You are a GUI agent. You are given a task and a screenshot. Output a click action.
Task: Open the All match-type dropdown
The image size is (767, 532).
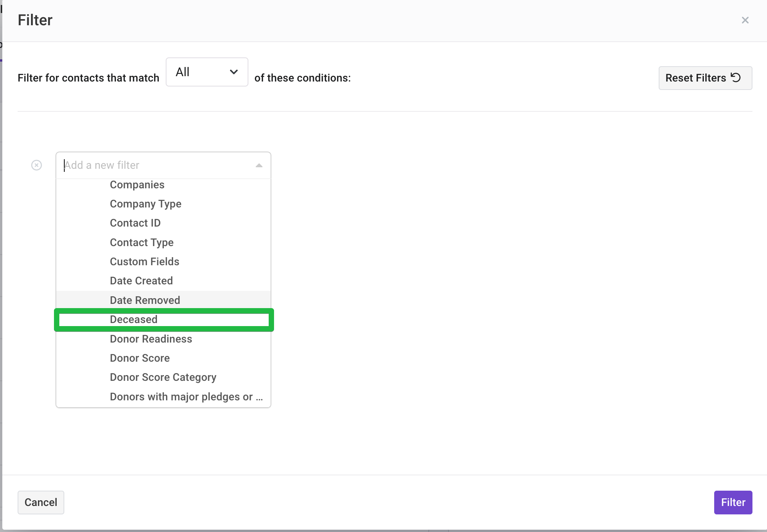click(207, 72)
